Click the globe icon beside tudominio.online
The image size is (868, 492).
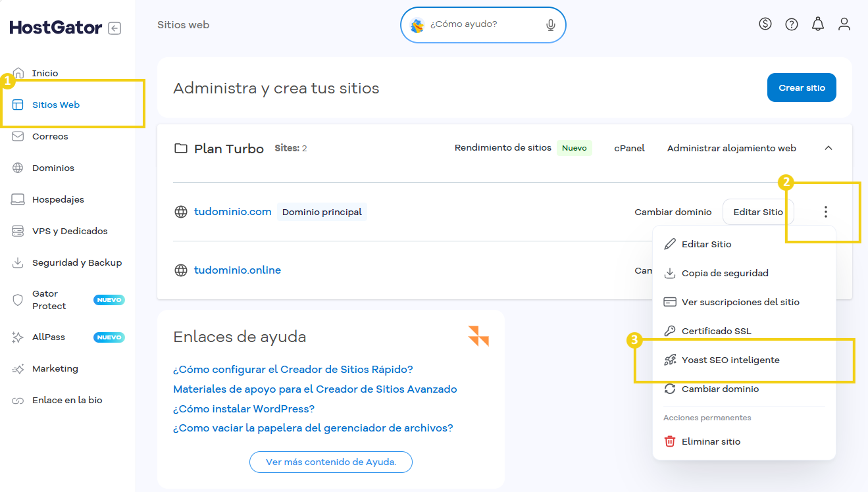coord(180,270)
